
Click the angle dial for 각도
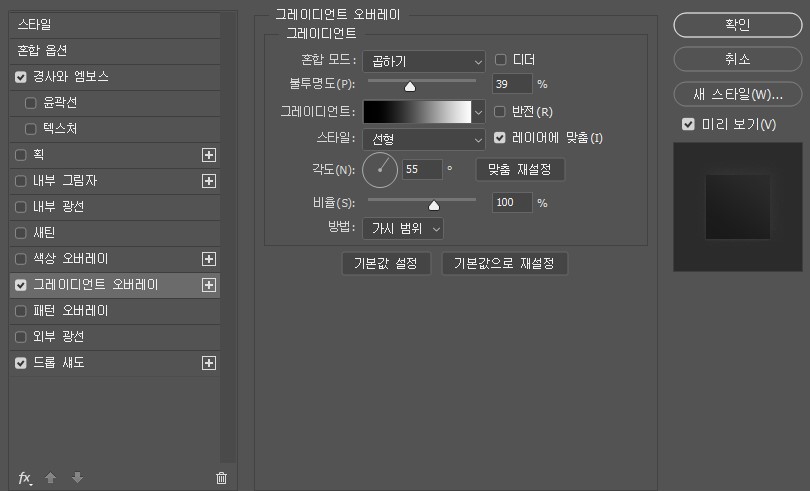click(380, 170)
